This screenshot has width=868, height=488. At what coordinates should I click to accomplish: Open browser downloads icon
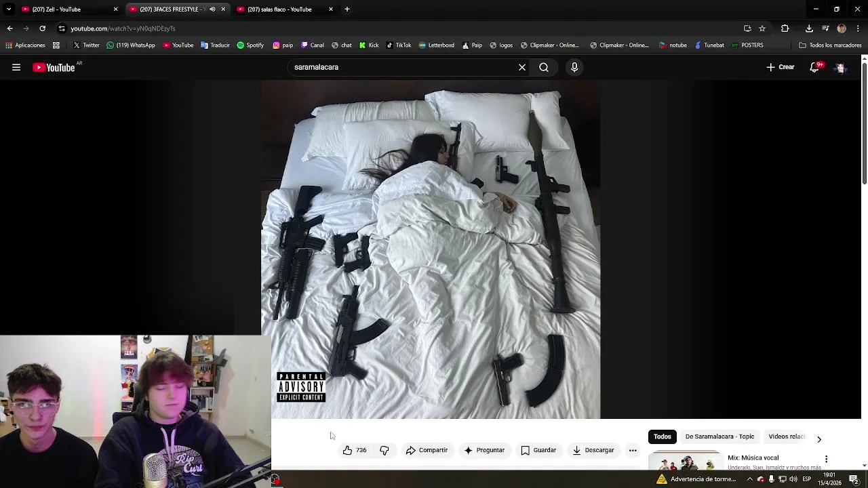[x=809, y=28]
